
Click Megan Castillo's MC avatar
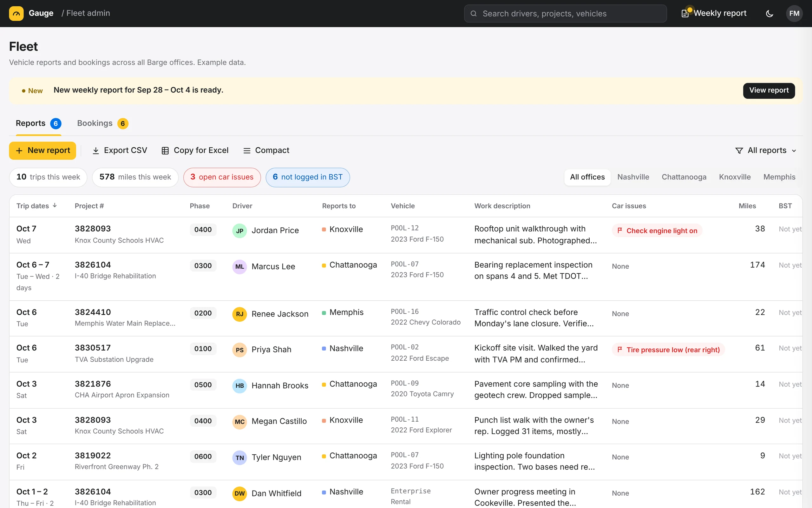pyautogui.click(x=239, y=422)
